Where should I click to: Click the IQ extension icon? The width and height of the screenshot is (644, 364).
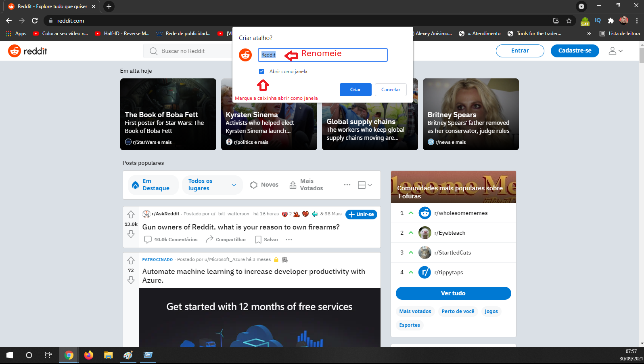coord(598,21)
